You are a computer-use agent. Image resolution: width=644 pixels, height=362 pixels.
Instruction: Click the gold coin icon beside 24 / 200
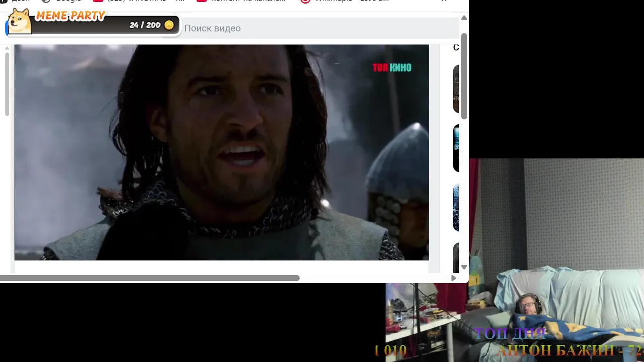(x=169, y=25)
